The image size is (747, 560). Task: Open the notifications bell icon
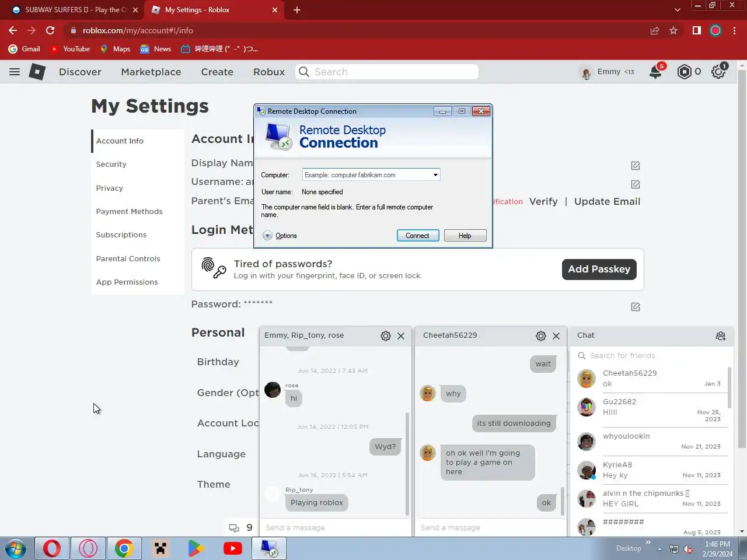656,72
